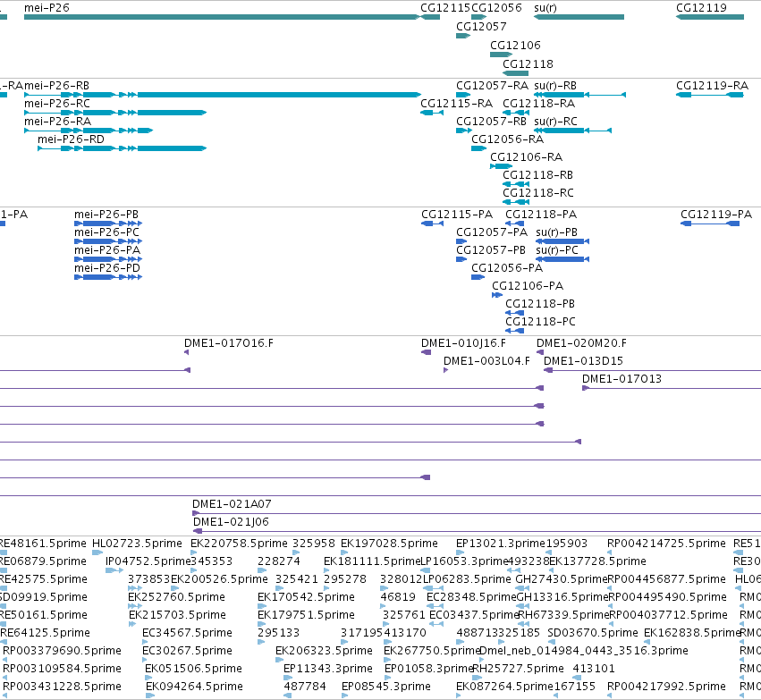Click the RP004214725.5prime EST label
Screen dimensions: 761x700
point(667,544)
